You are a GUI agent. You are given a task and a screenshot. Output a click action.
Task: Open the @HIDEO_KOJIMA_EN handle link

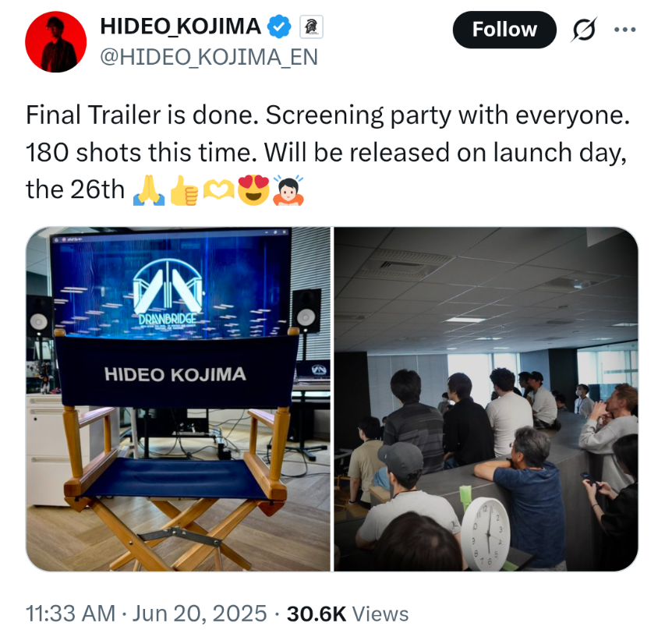pyautogui.click(x=209, y=57)
